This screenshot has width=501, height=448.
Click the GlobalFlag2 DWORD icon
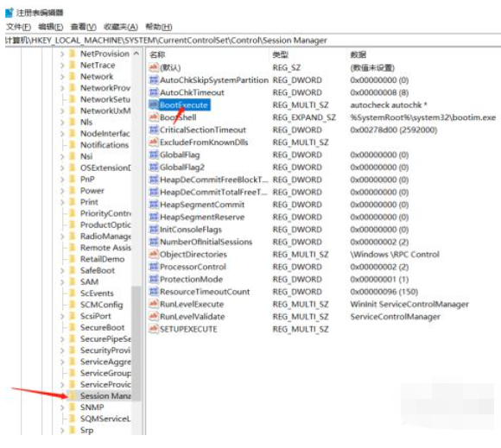click(154, 167)
